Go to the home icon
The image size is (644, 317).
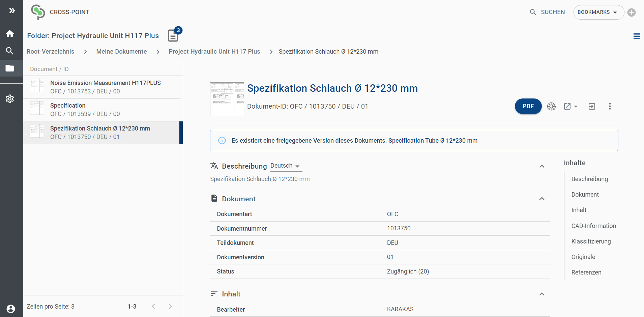[10, 34]
